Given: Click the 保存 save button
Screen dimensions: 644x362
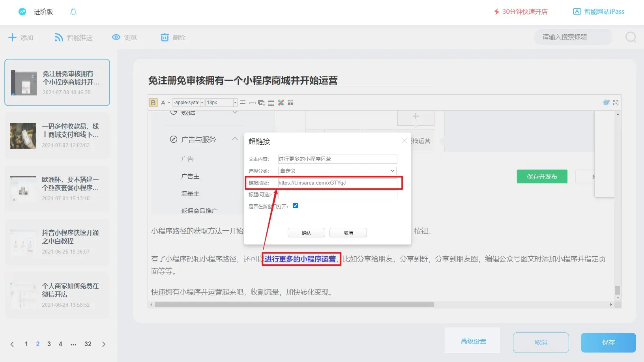Looking at the screenshot, I should [608, 342].
